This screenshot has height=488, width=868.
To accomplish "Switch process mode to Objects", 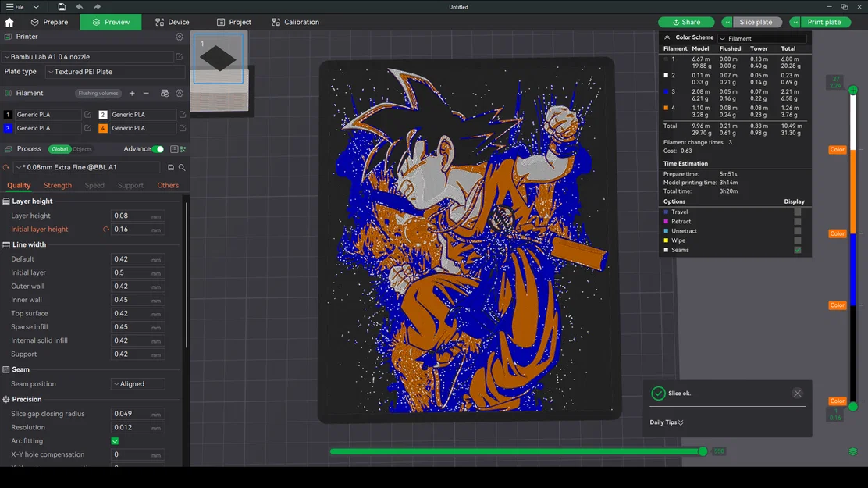I will 82,149.
